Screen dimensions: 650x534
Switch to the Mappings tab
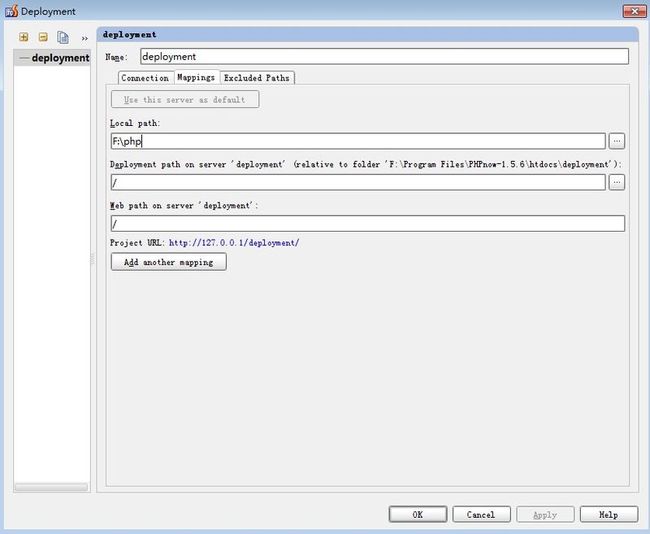click(196, 77)
